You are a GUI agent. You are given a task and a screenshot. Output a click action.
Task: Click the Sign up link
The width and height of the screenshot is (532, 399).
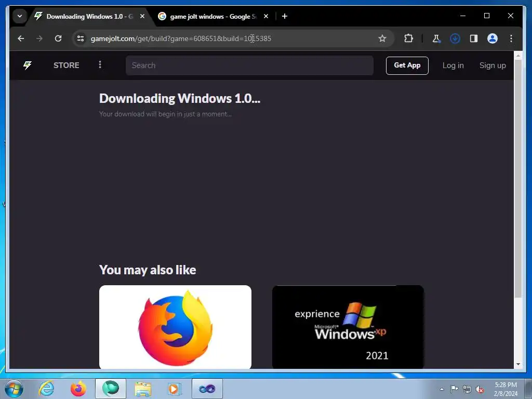pos(493,65)
